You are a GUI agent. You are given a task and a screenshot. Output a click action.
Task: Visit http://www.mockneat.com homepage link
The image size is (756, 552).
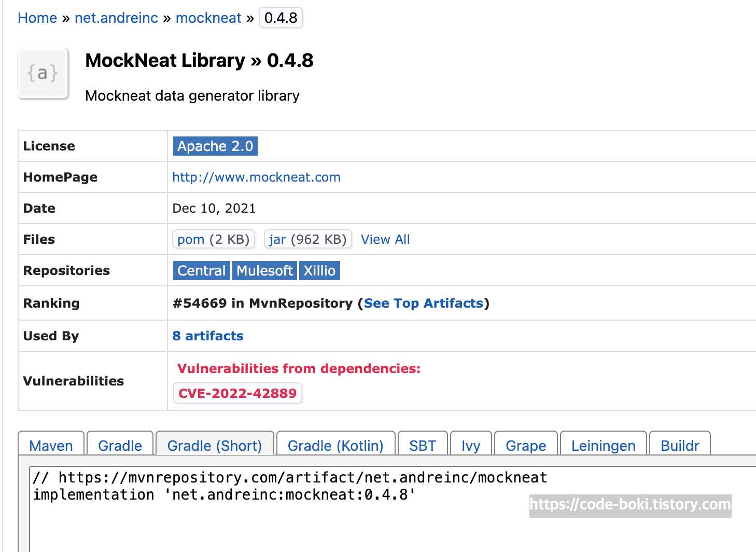(256, 177)
